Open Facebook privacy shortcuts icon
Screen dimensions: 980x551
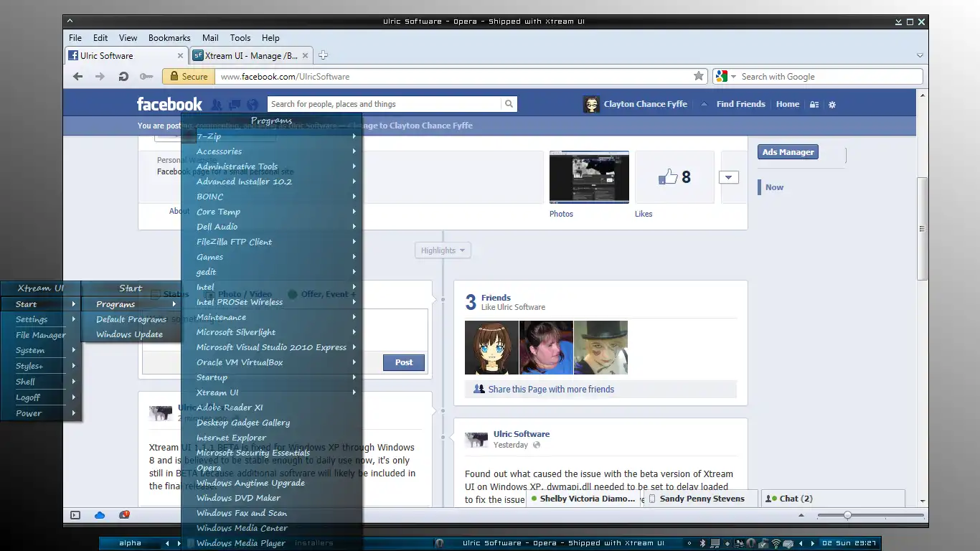[814, 104]
